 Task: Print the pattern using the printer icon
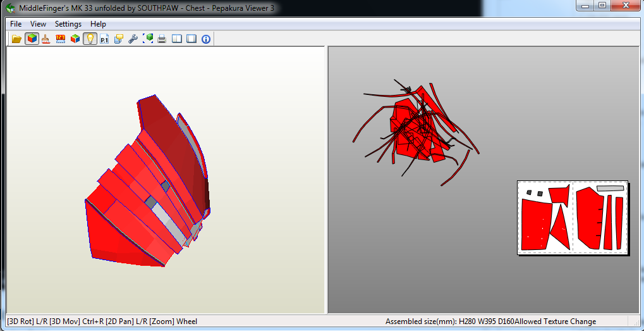(162, 39)
